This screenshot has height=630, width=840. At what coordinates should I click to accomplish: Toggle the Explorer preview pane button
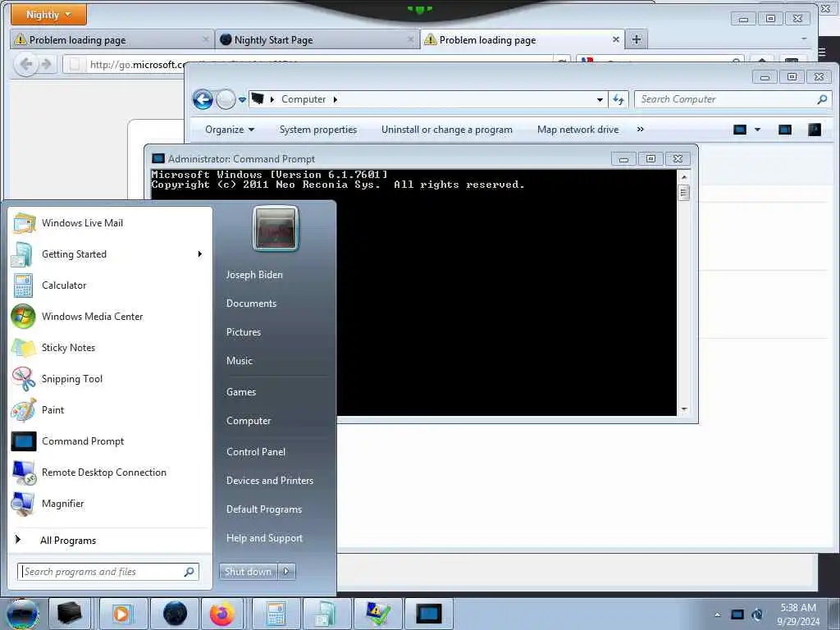785,130
